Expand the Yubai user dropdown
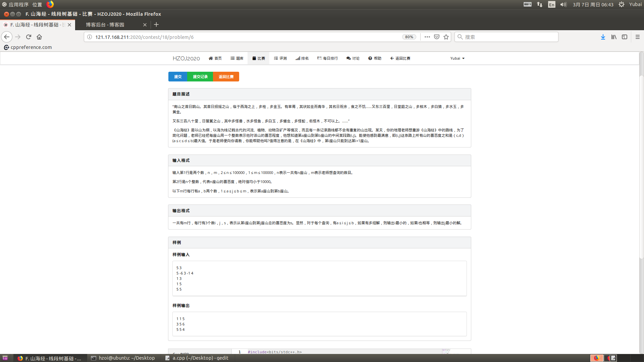 tap(457, 58)
